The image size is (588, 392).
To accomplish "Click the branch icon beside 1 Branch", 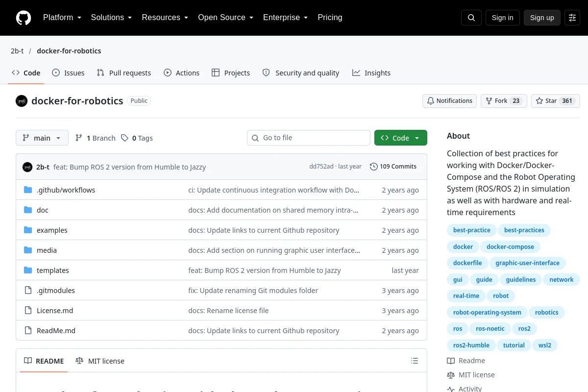I will (79, 138).
